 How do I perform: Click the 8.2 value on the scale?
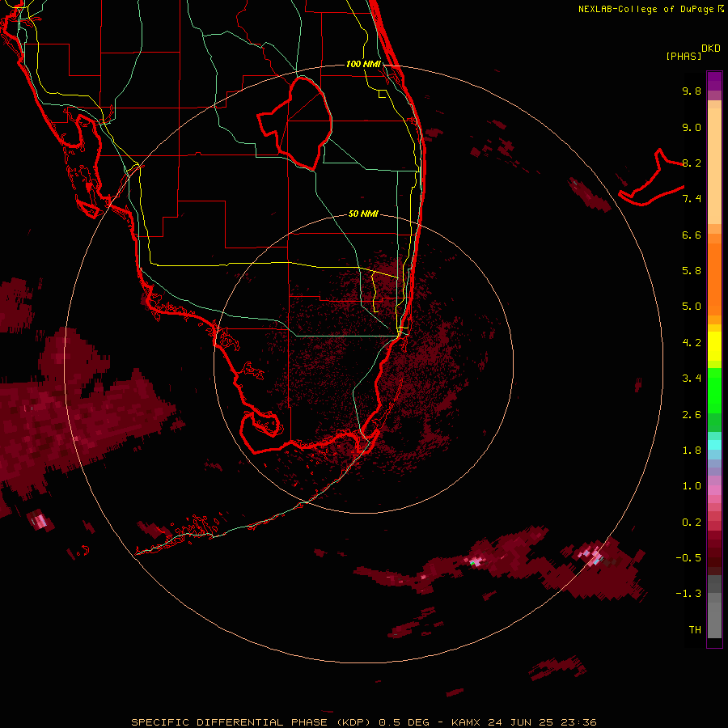[x=692, y=163]
